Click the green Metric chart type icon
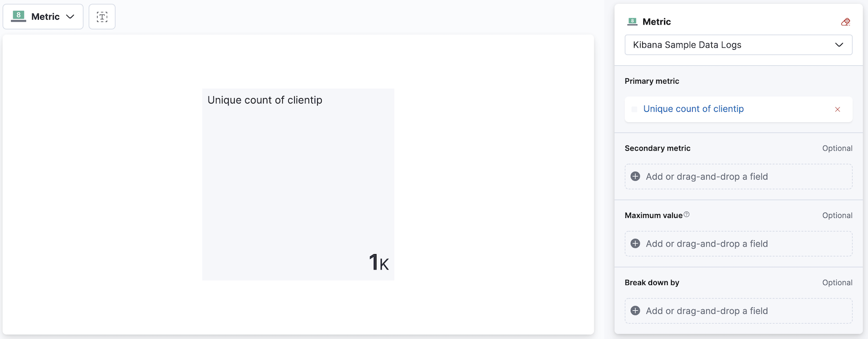The image size is (868, 339). [18, 16]
